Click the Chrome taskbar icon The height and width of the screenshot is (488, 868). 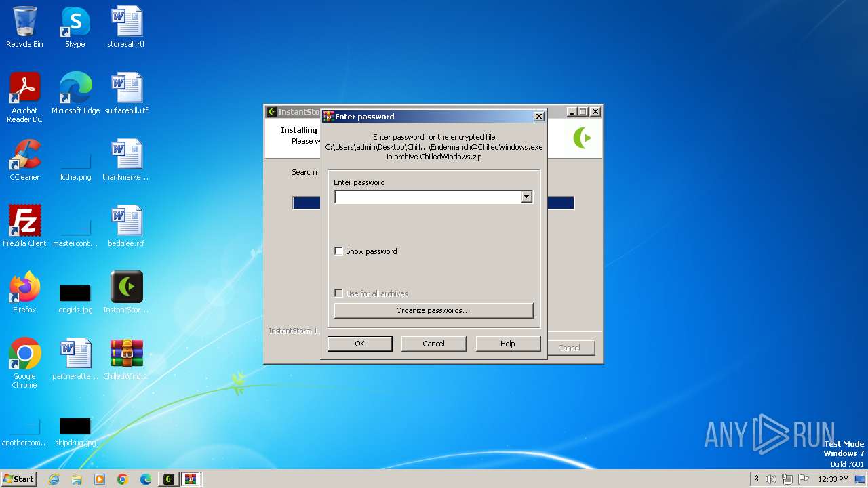123,479
